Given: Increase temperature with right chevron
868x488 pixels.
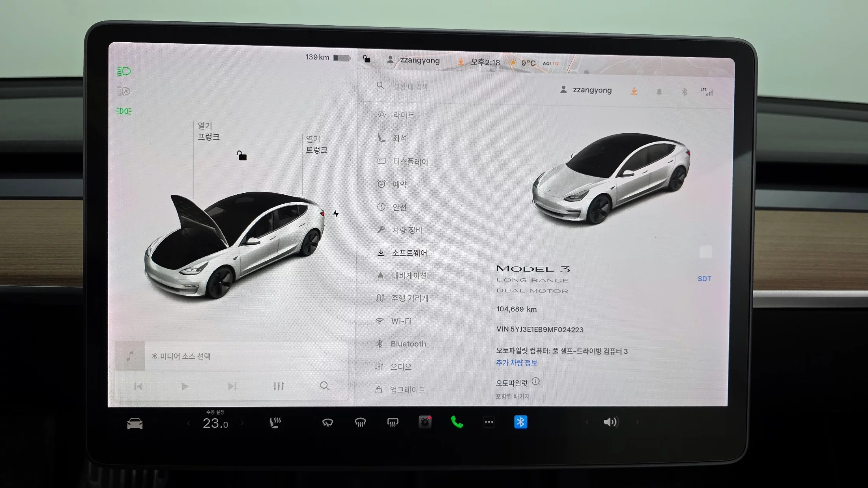Looking at the screenshot, I should (x=242, y=423).
